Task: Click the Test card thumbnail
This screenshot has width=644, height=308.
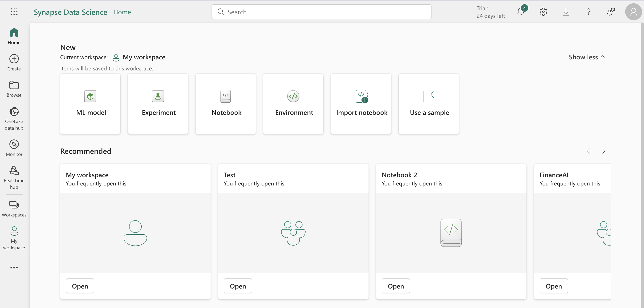Action: 293,233
